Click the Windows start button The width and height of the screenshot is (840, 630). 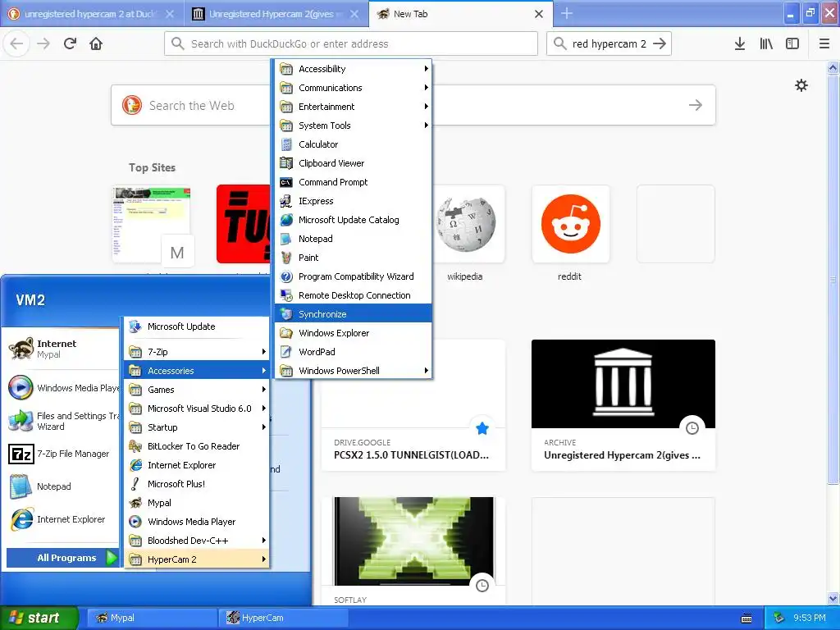[x=39, y=618]
